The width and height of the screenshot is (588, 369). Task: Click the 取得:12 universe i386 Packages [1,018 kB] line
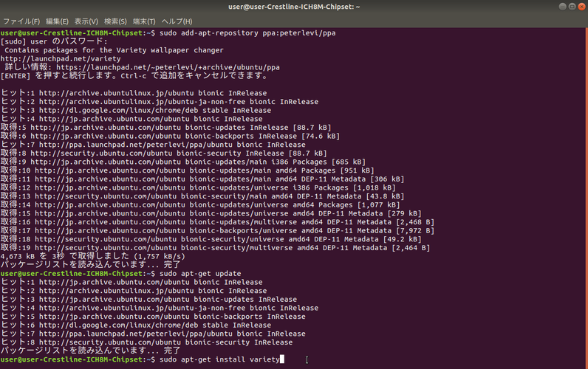pos(198,188)
